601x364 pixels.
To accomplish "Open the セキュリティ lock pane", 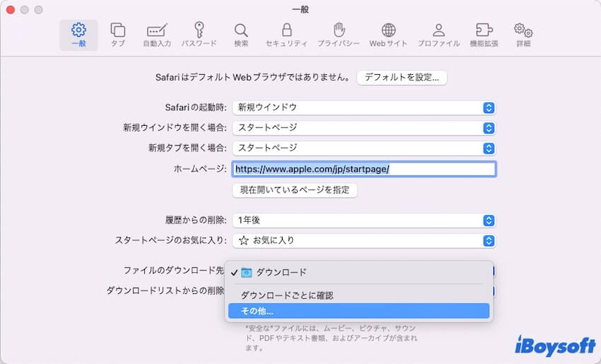I will [286, 35].
